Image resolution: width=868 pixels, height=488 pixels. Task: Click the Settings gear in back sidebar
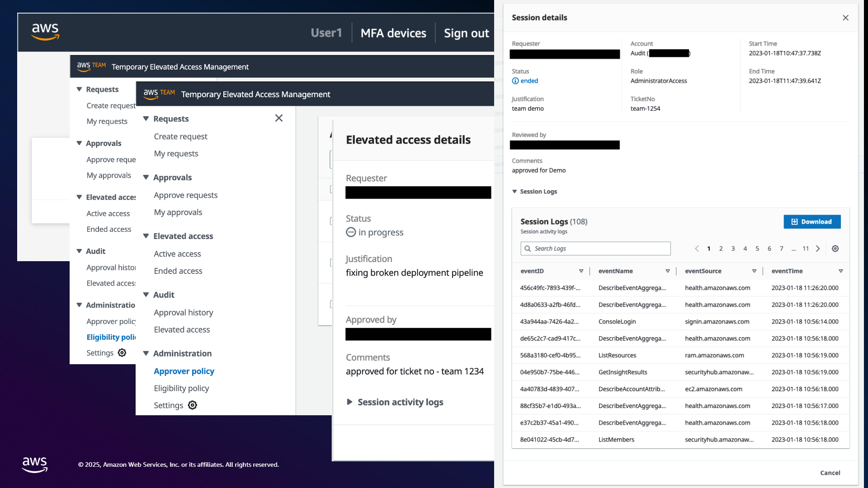point(122,353)
